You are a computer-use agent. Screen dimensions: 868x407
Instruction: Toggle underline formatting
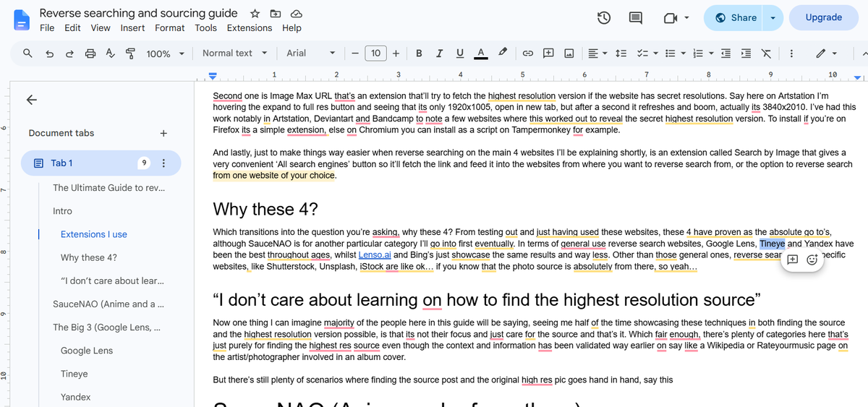click(460, 53)
